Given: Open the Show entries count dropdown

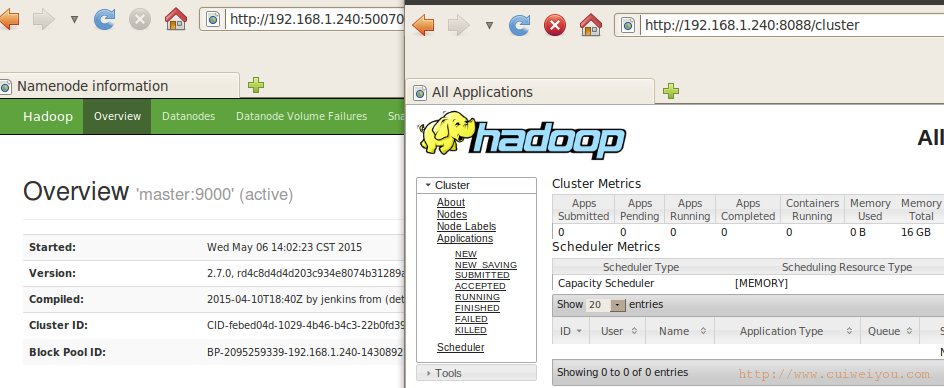Looking at the screenshot, I should [606, 305].
